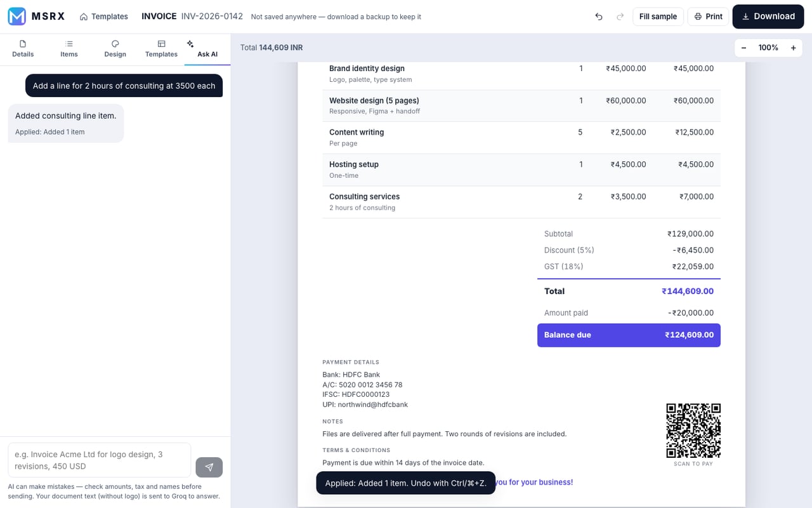Select the Consulting services line item
This screenshot has height=508, width=812.
tap(521, 202)
